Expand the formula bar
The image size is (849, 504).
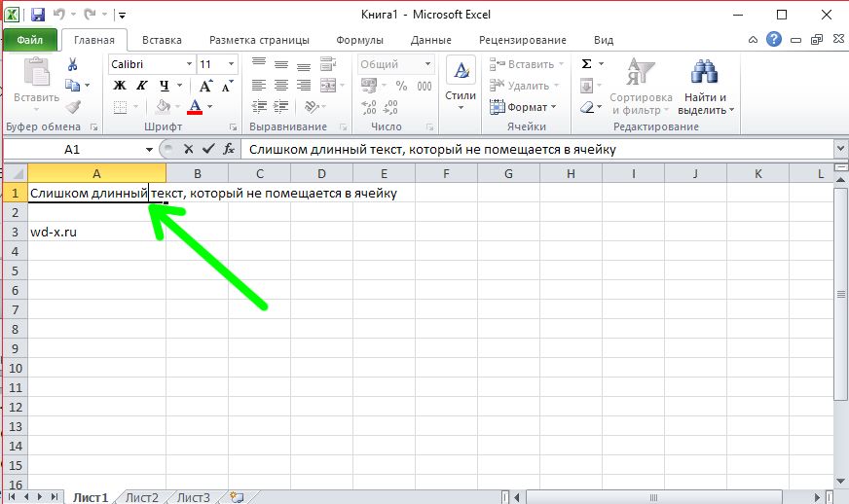(840, 149)
